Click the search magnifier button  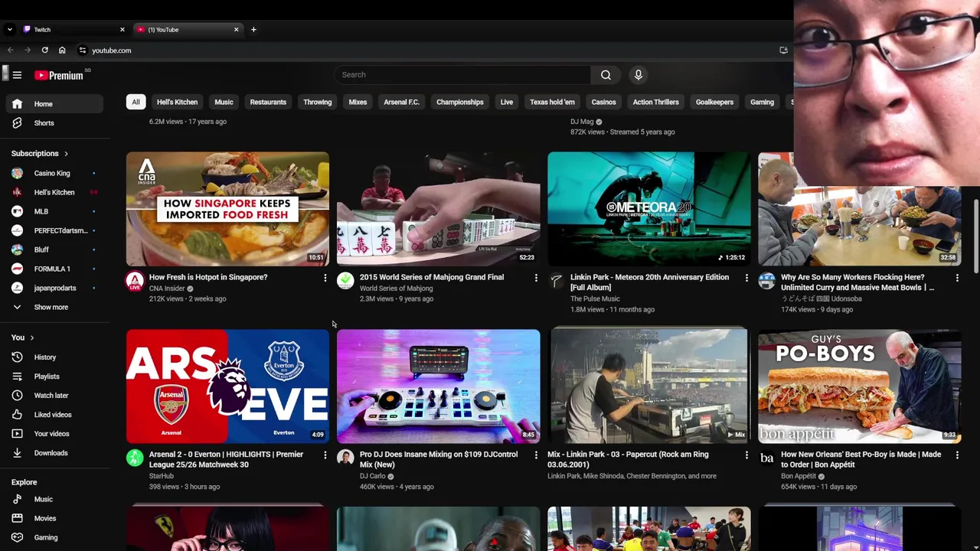point(606,75)
